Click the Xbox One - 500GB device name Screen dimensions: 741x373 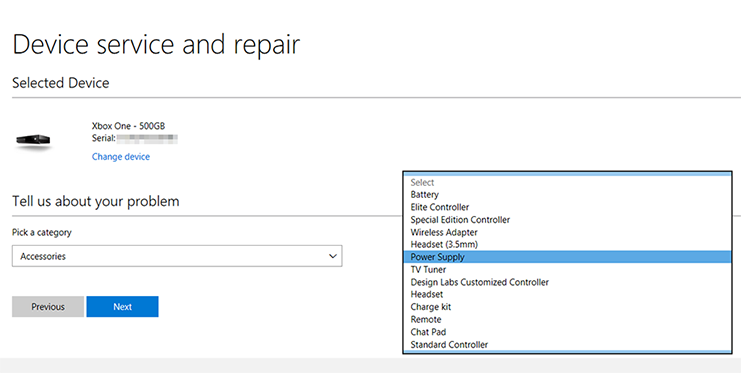click(x=128, y=126)
